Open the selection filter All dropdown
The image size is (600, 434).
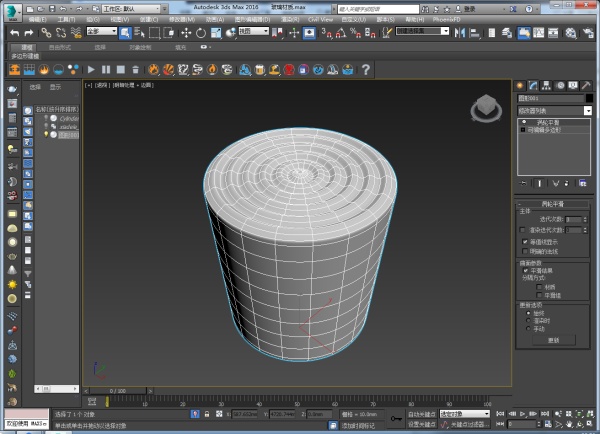(x=101, y=31)
